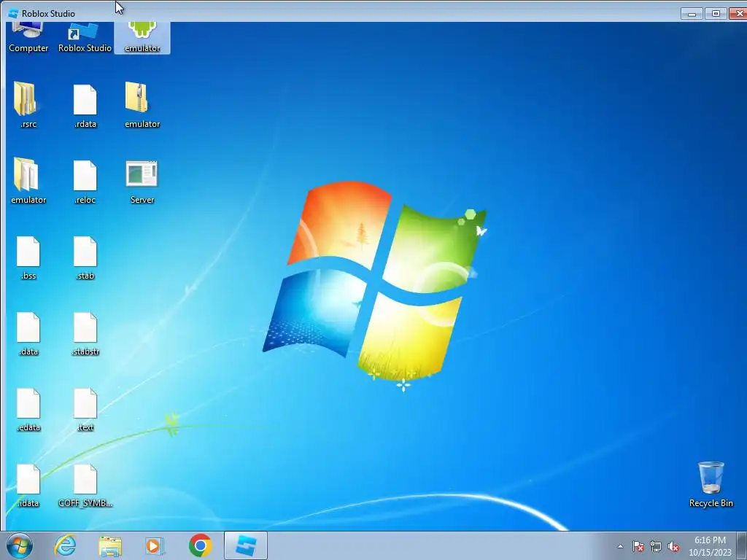Select the .text file icon
This screenshot has height=560, width=747.
85,410
